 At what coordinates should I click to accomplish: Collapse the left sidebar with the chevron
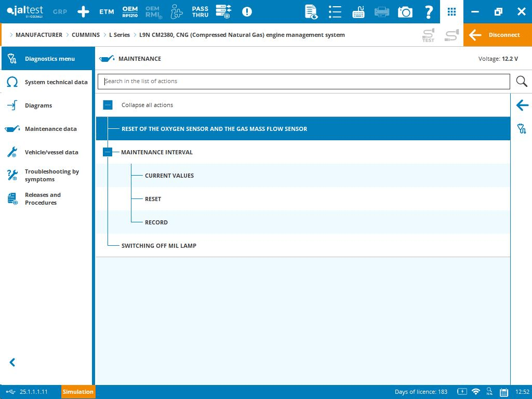click(x=12, y=362)
